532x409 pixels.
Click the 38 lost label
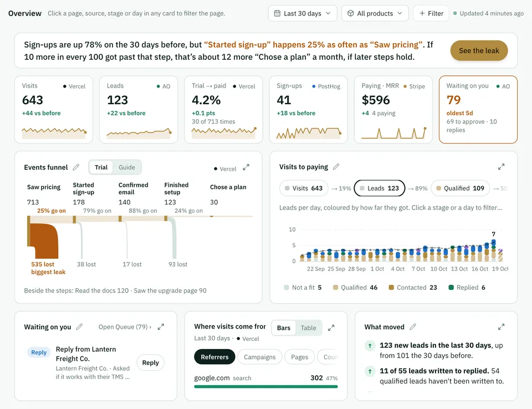pyautogui.click(x=86, y=264)
